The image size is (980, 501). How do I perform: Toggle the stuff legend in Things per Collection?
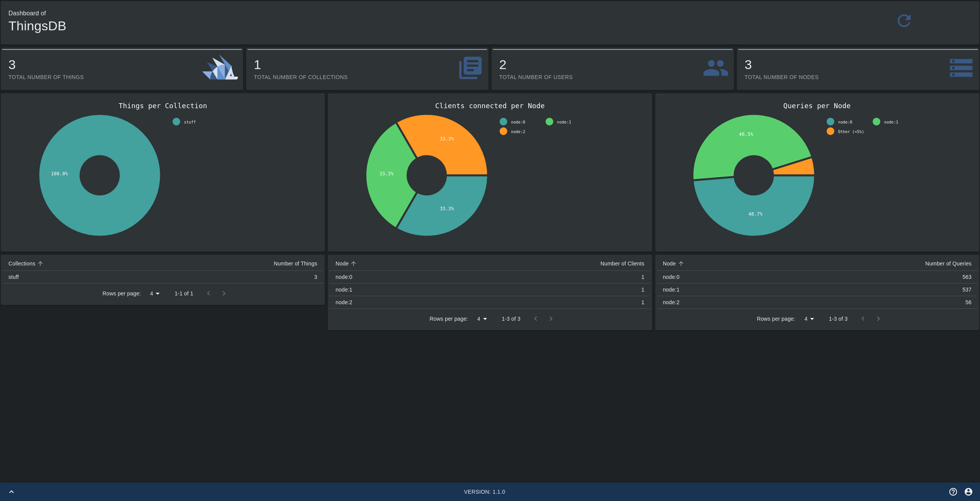pyautogui.click(x=184, y=122)
